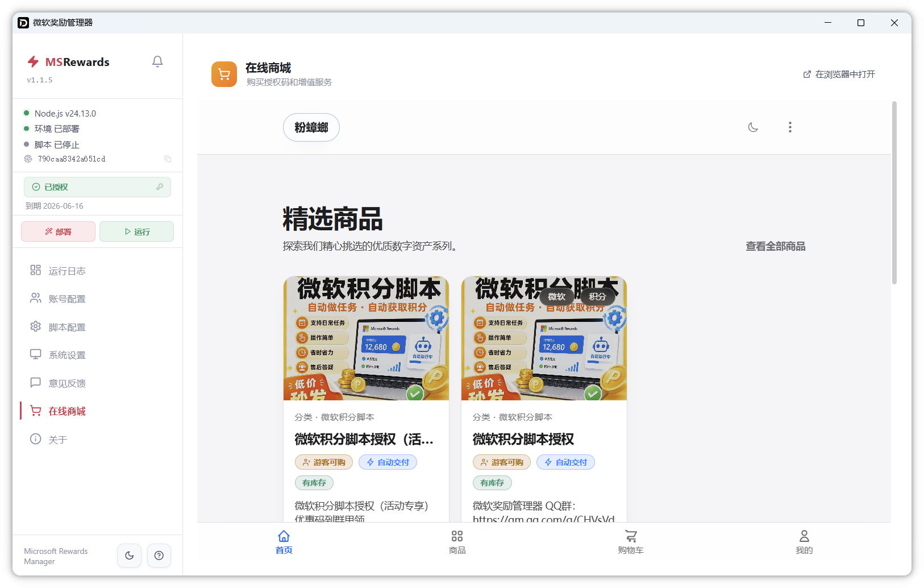Click the 精选商品 heading
The height and width of the screenshot is (588, 924).
(333, 219)
